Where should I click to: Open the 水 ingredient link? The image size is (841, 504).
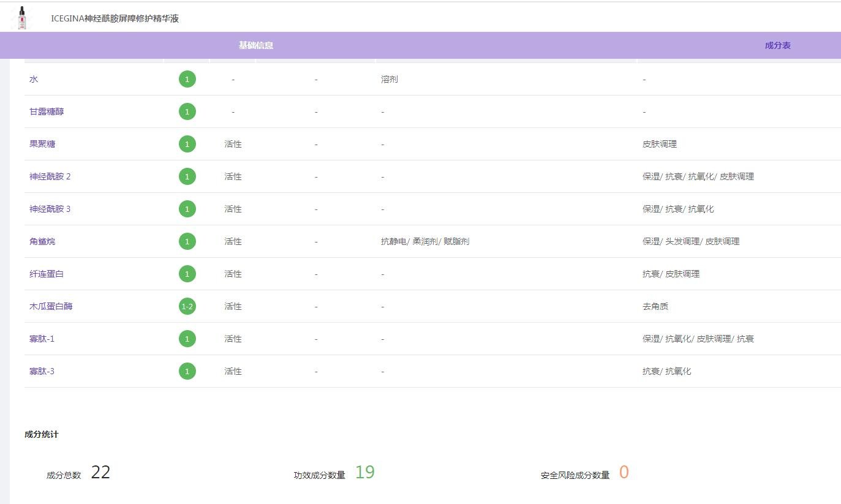(34, 79)
